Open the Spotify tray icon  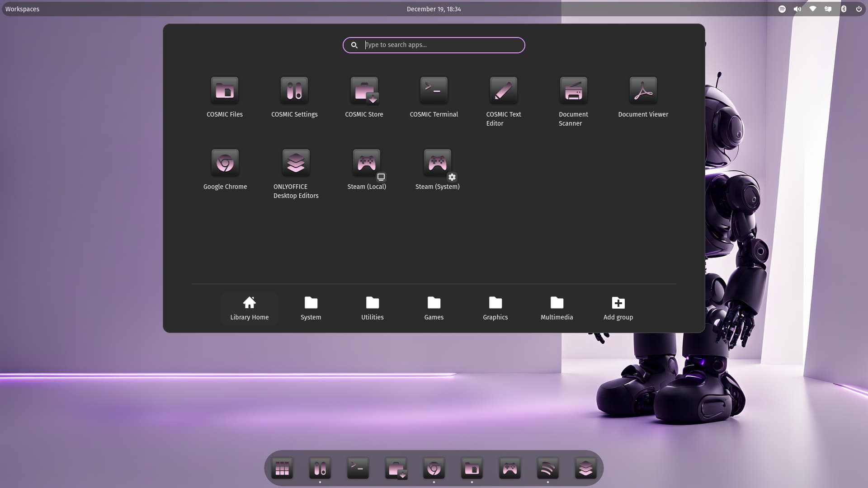pos(782,9)
